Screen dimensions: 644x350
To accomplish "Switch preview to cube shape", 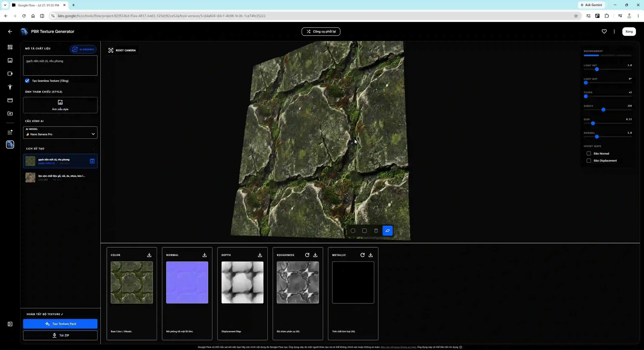I will [x=364, y=231].
